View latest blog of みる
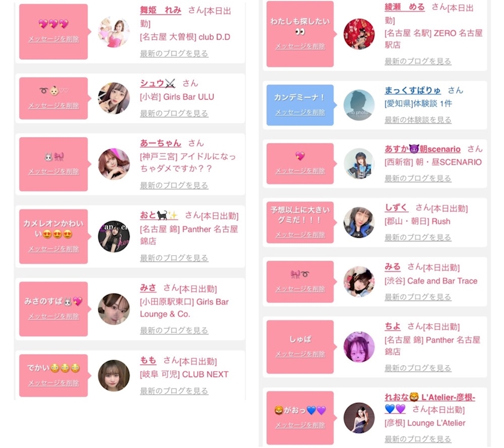The height and width of the screenshot is (448, 504). pyautogui.click(x=418, y=297)
